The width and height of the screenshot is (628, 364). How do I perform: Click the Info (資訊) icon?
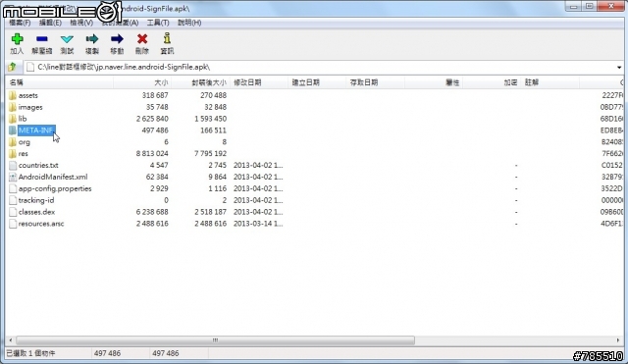167,38
